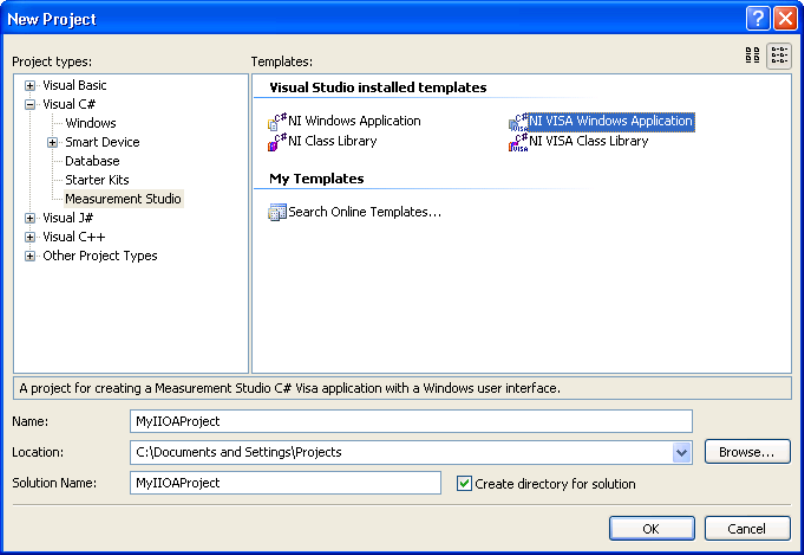Select the Database project type
Screen dimensions: 804x555
[x=92, y=161]
